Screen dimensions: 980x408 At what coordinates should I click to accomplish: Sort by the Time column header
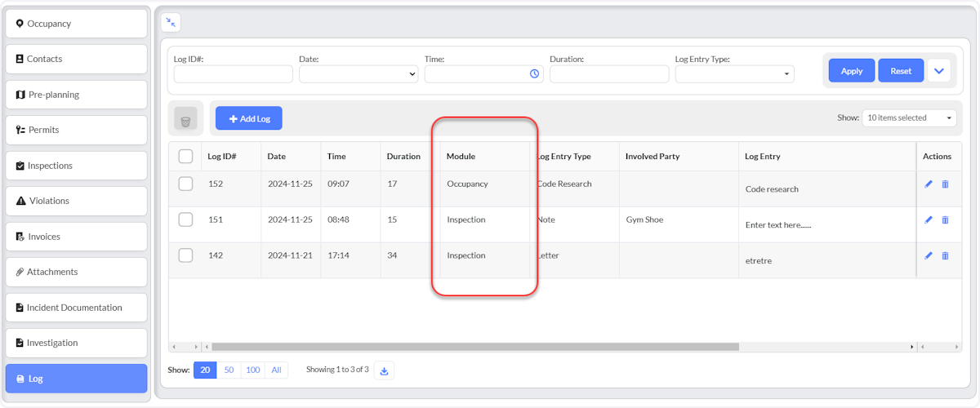[336, 157]
